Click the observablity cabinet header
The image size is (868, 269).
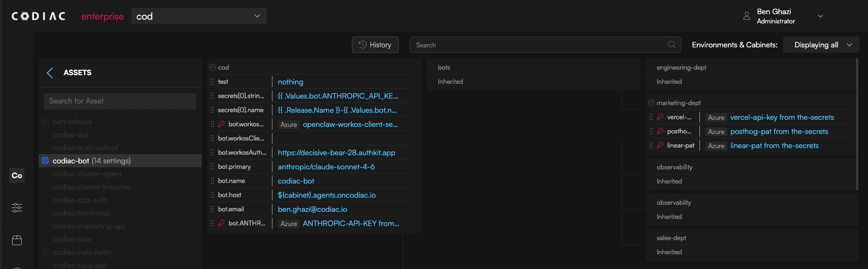click(674, 203)
